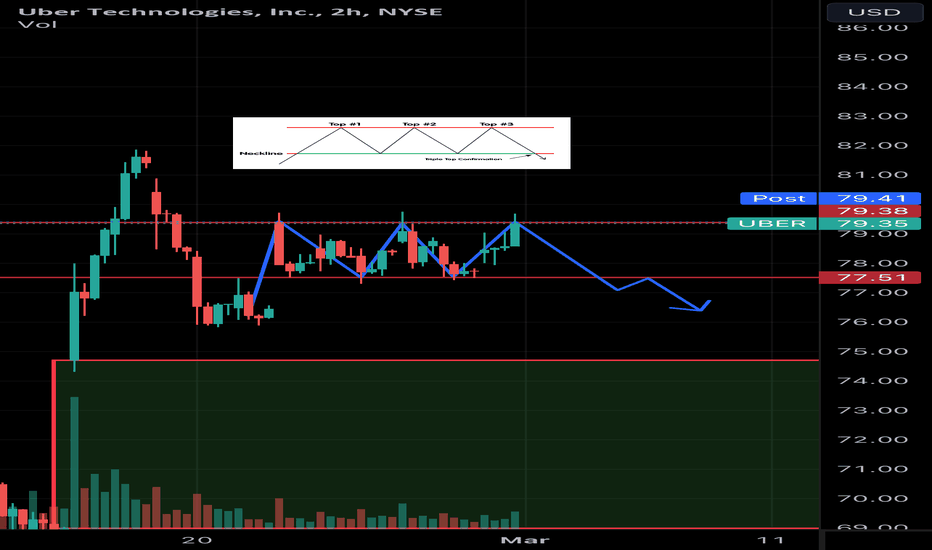Open the triple top pattern diagram image
932x550 pixels.
tap(401, 143)
